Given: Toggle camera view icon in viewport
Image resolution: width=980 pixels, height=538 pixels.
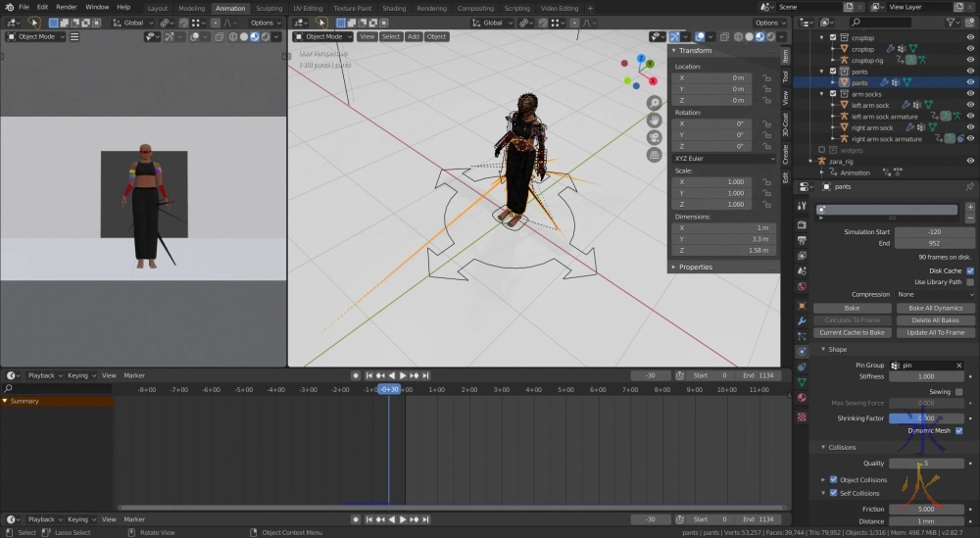Looking at the screenshot, I should click(x=654, y=137).
